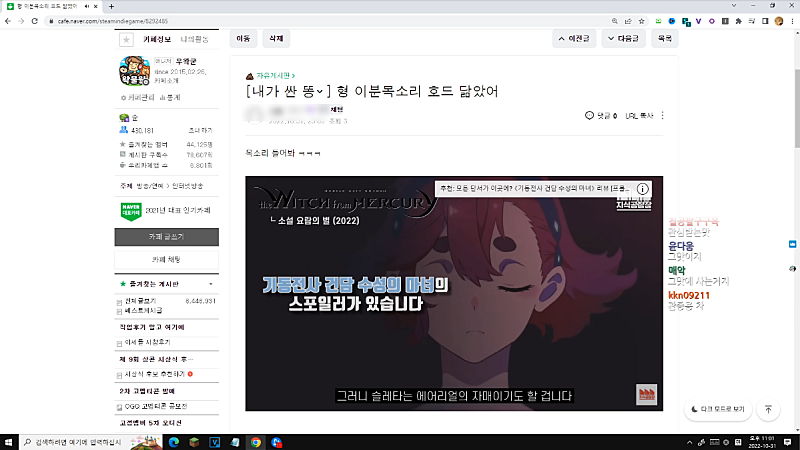Viewport: 800px width, 450px height.
Task: Reload the current page
Action: 35,21
